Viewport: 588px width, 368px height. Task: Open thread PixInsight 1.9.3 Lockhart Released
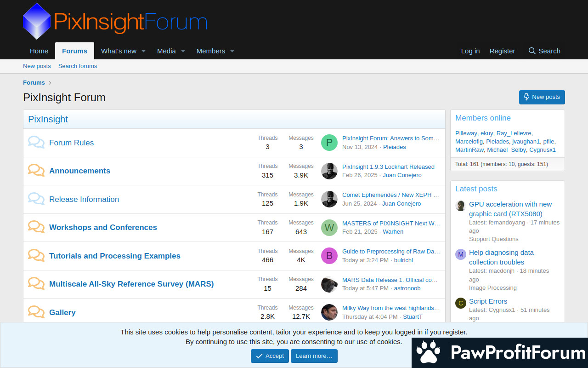pos(388,167)
